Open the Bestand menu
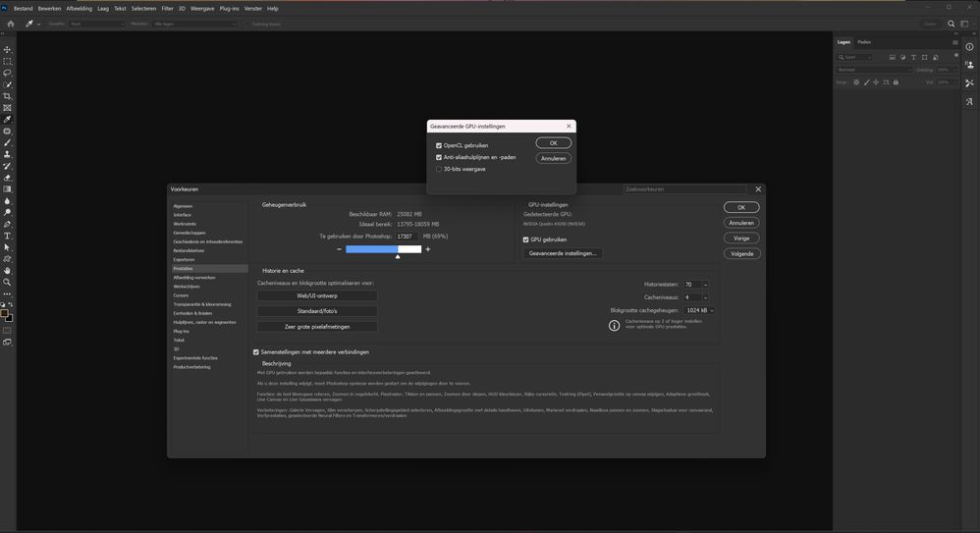 coord(24,9)
